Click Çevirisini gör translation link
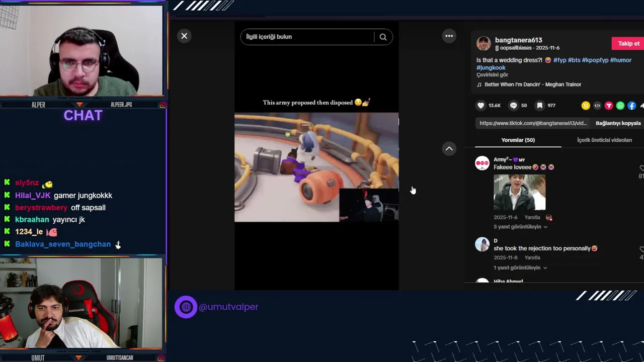644x362 pixels. point(492,75)
